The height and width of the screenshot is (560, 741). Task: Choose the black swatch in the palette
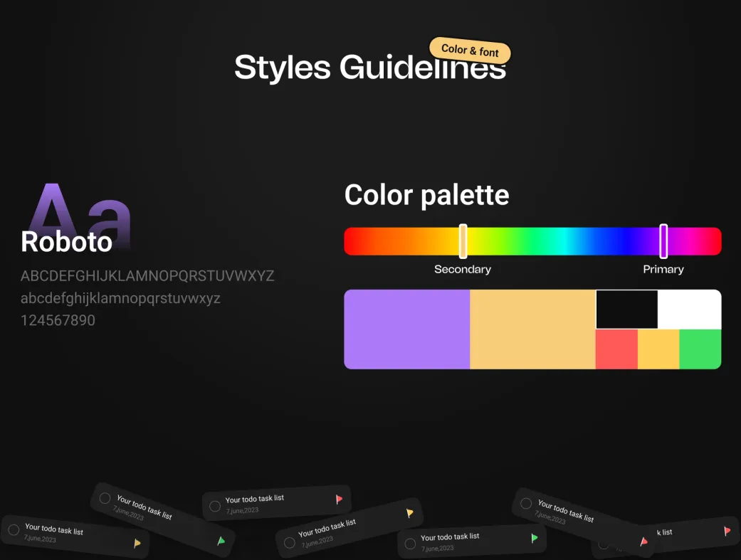(626, 310)
